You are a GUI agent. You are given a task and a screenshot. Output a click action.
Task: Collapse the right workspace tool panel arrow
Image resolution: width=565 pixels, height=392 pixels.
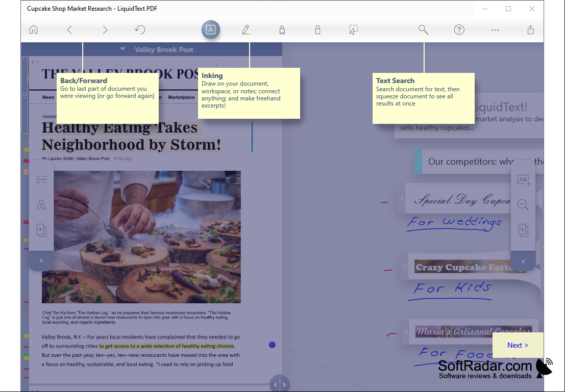point(523,262)
